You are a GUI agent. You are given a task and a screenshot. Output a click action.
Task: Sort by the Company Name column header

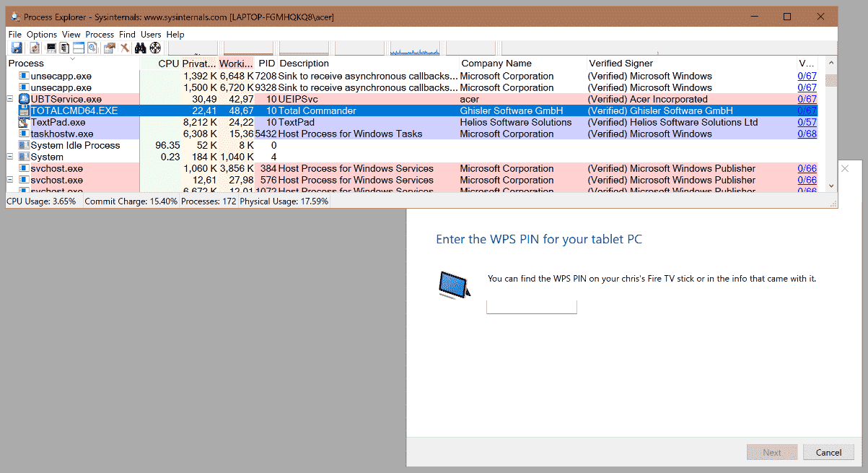(x=522, y=64)
